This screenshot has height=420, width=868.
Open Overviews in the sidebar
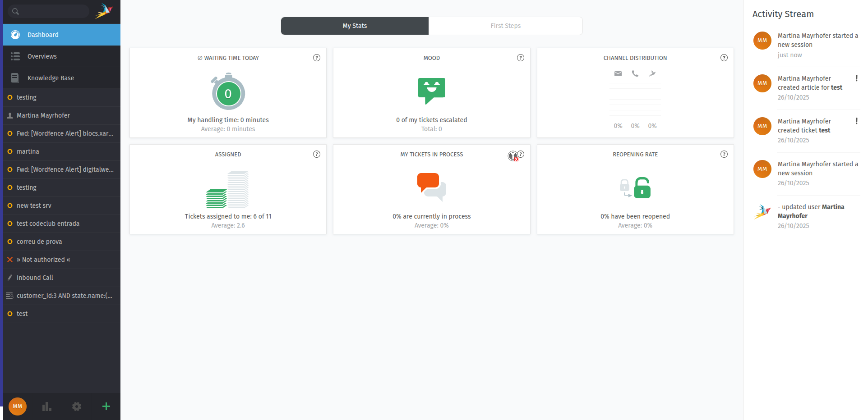(42, 56)
